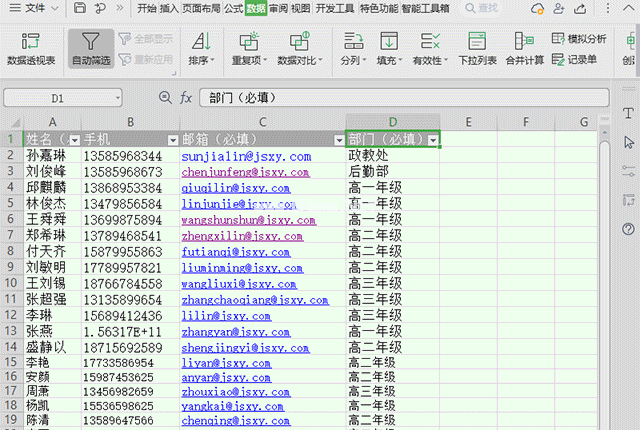Open link zhangchaoqiang@jsxy.com

[255, 300]
